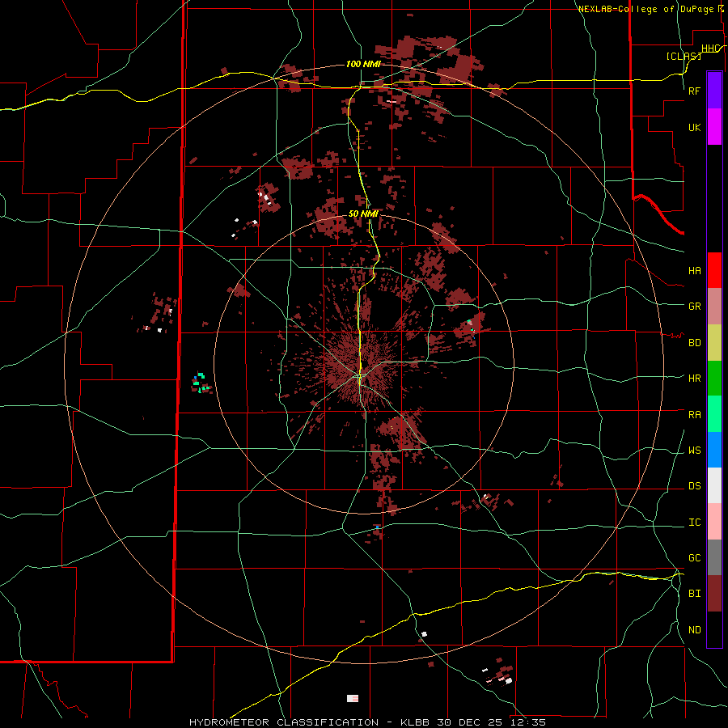The width and height of the screenshot is (728, 728).
Task: Click the WS legend label
Action: click(x=695, y=451)
